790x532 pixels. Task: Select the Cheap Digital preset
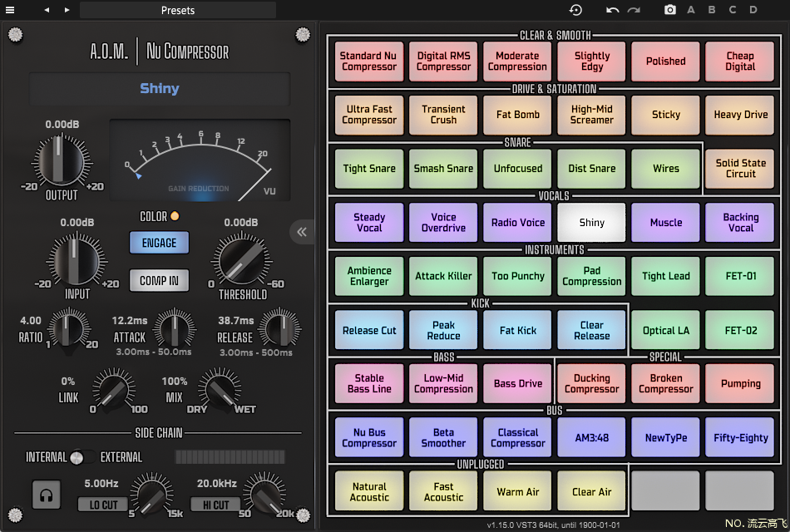point(740,62)
